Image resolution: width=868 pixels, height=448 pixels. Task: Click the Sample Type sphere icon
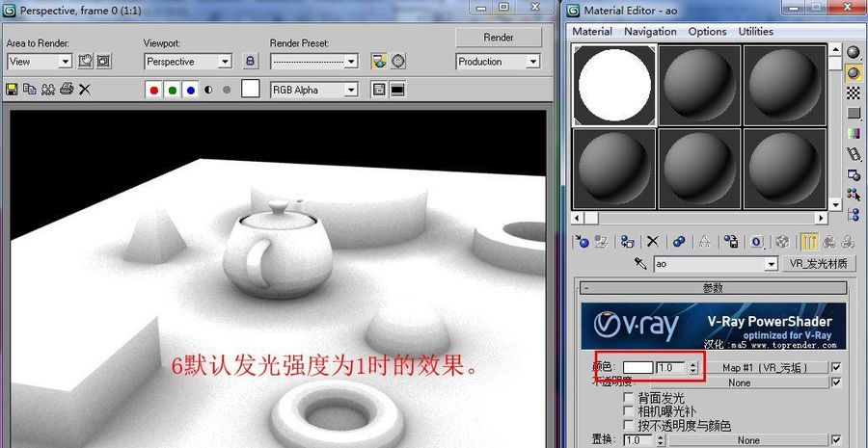pyautogui.click(x=854, y=52)
